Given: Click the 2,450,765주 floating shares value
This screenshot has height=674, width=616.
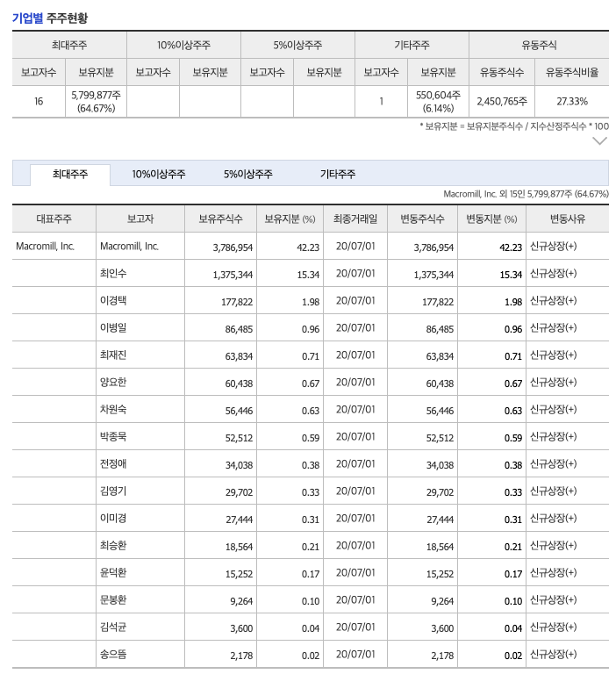Looking at the screenshot, I should click(502, 102).
